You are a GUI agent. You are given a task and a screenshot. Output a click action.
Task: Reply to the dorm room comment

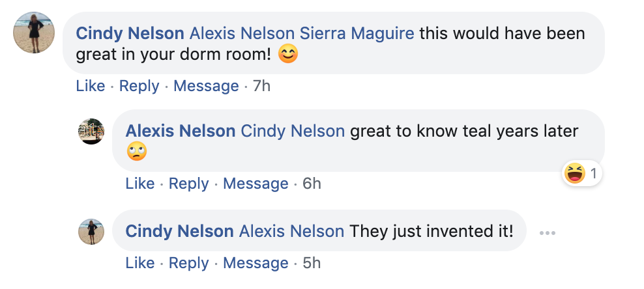[x=139, y=86]
